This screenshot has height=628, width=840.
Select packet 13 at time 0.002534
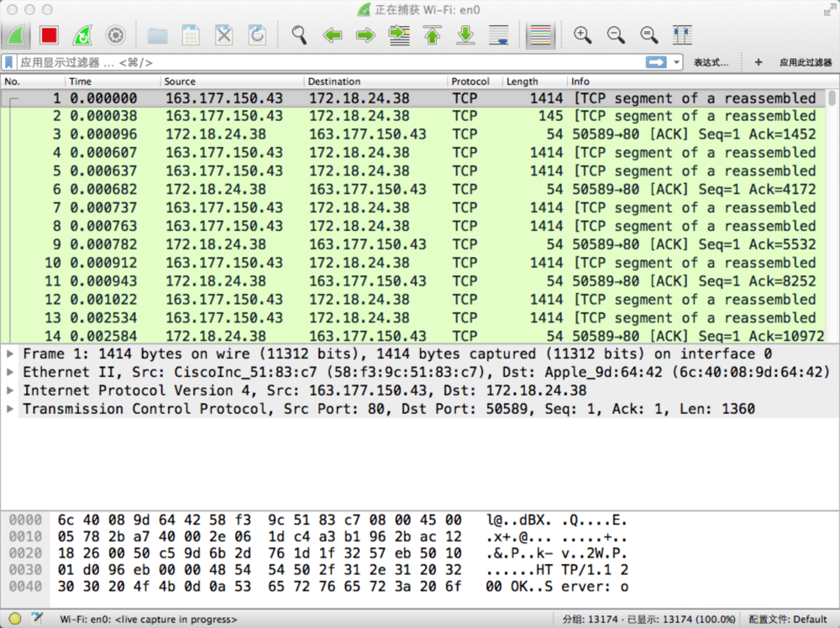414,318
